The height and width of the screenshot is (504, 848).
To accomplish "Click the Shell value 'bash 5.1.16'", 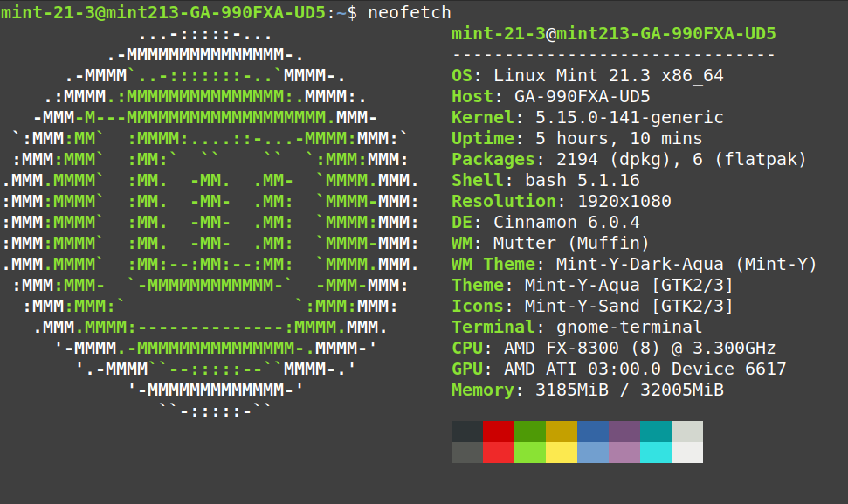I will (x=582, y=180).
